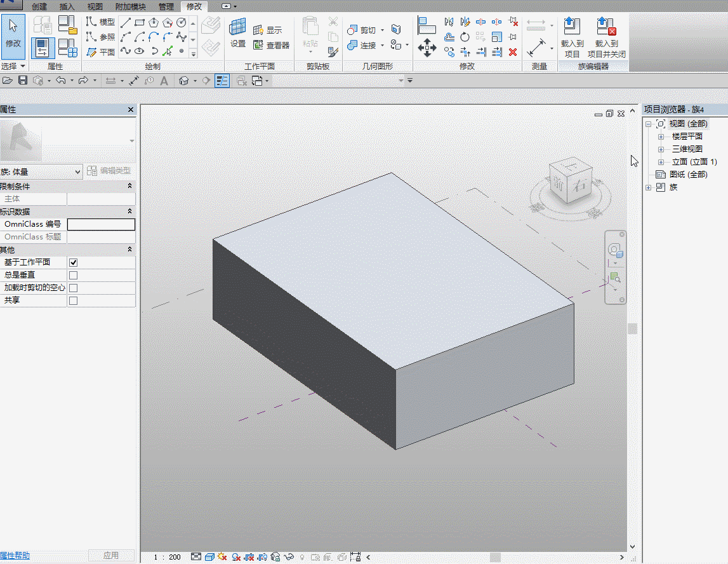Select the 模型 line tool
This screenshot has width=728, height=564.
(x=101, y=22)
